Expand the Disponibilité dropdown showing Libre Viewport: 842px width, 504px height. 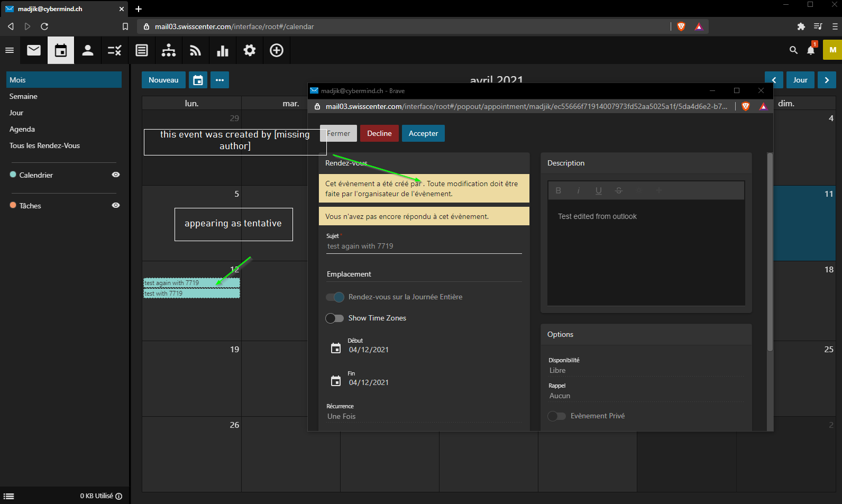pyautogui.click(x=645, y=370)
